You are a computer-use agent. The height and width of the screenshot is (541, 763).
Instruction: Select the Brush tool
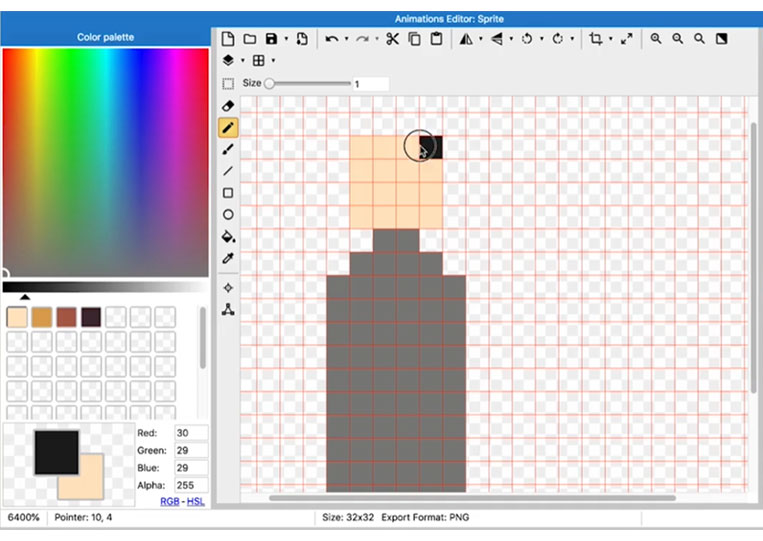[228, 149]
